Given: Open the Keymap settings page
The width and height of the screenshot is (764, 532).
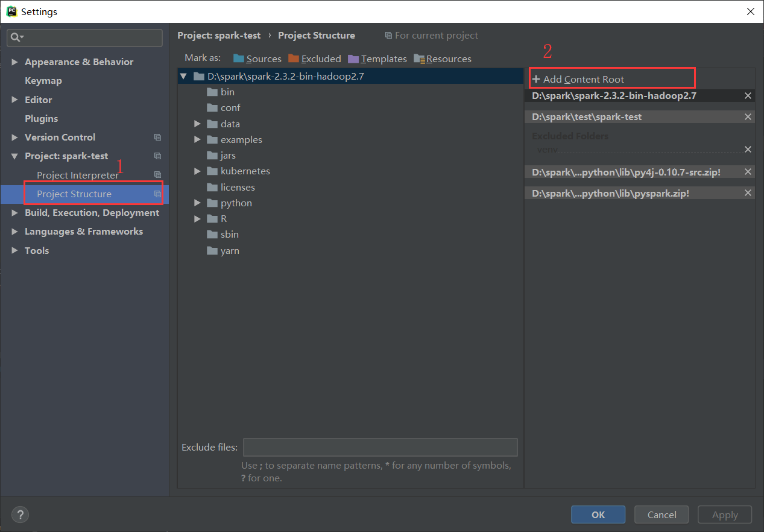Looking at the screenshot, I should [43, 80].
